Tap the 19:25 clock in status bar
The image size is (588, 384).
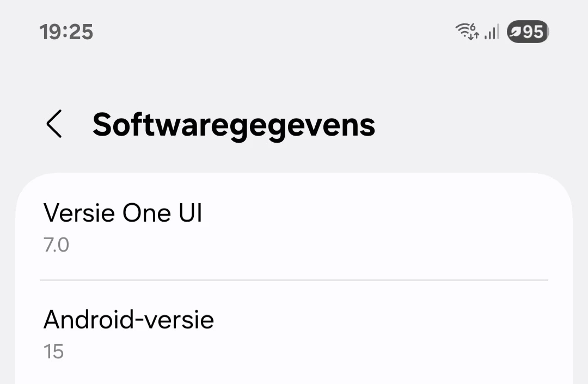coord(66,32)
